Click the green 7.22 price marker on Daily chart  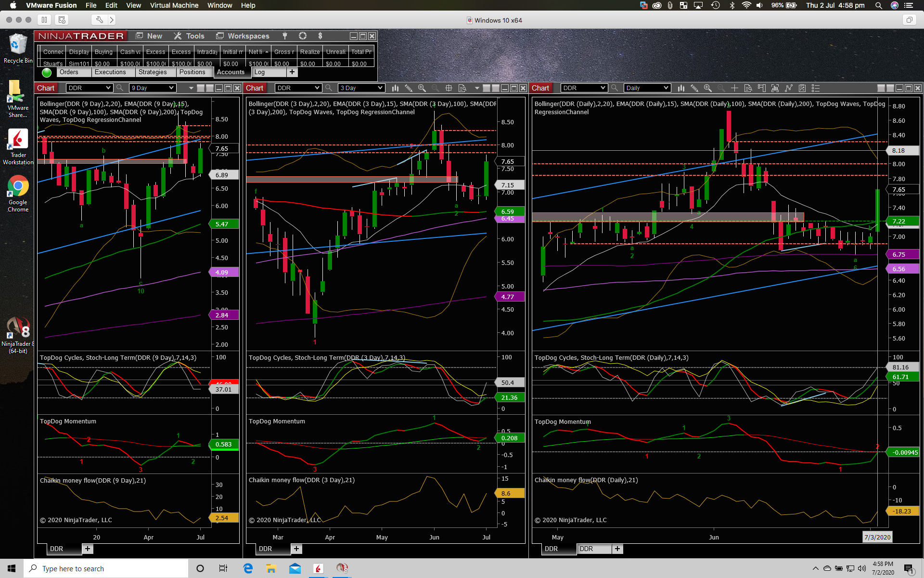click(x=901, y=222)
